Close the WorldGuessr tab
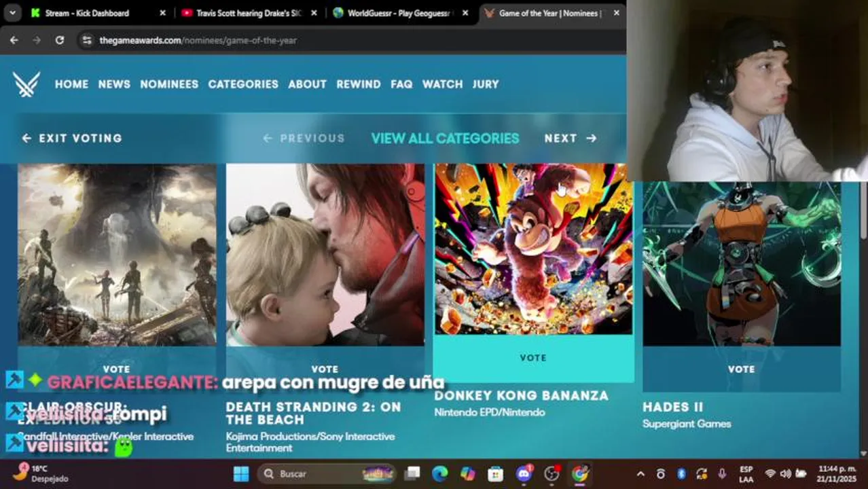 (x=465, y=13)
